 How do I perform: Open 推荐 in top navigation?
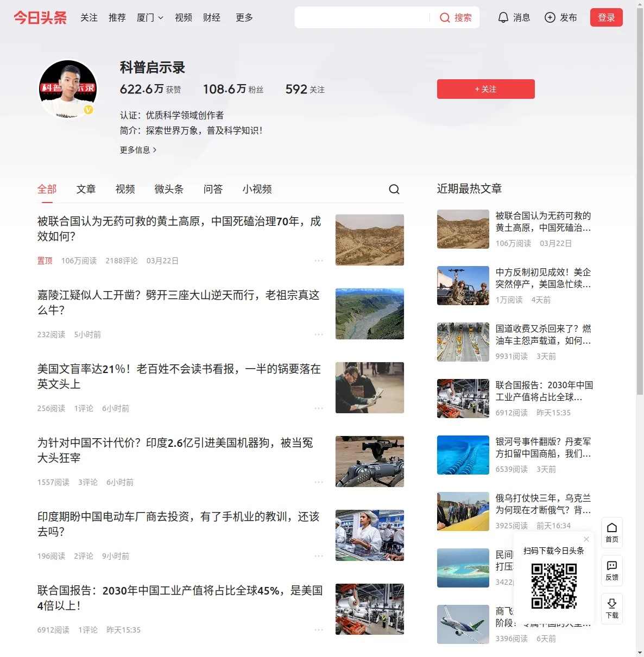[x=117, y=17]
